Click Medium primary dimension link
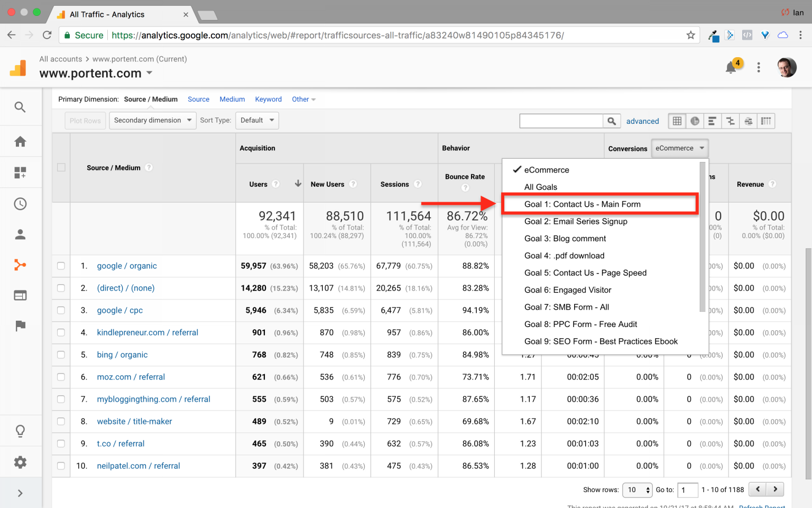The image size is (812, 508). pos(232,99)
